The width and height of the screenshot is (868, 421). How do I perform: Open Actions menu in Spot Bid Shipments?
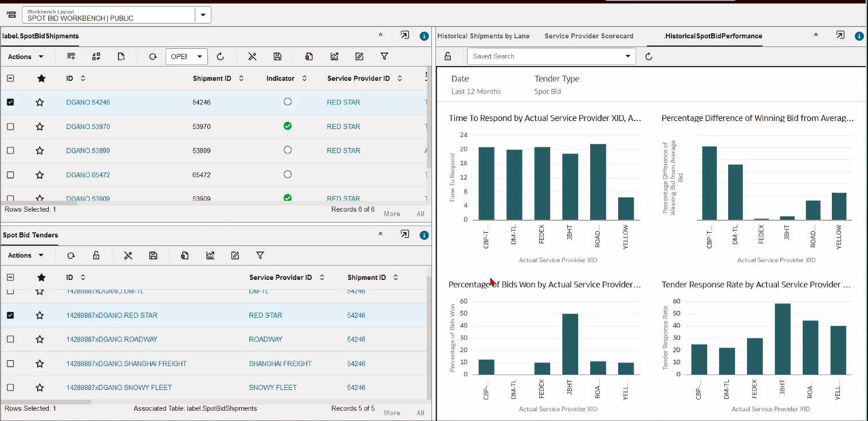pyautogui.click(x=26, y=57)
